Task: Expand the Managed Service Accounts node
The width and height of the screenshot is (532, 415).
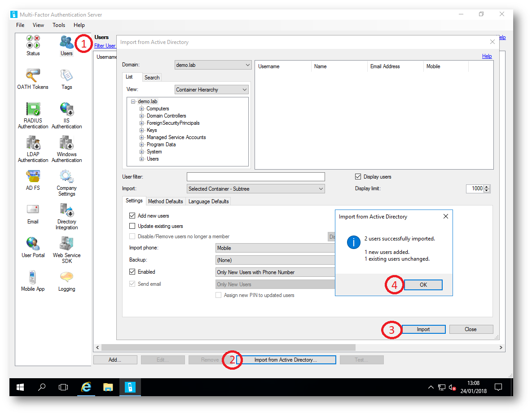Action: click(141, 137)
